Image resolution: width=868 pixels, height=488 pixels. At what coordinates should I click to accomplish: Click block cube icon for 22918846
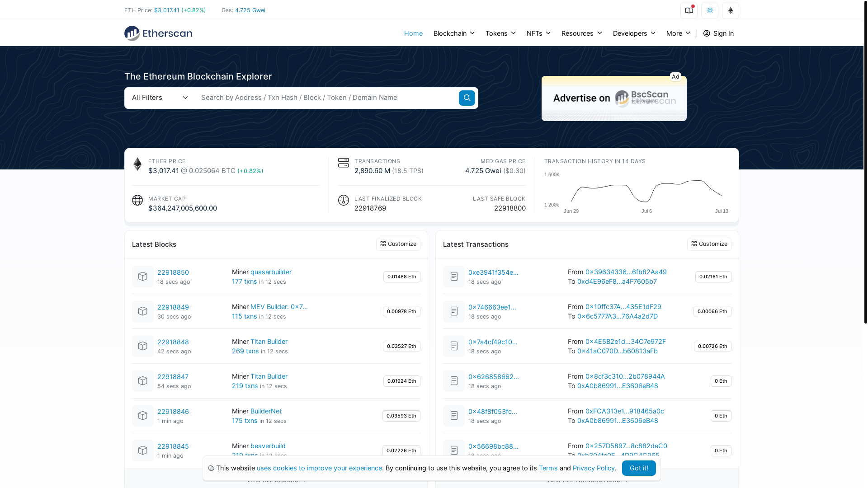point(143,416)
